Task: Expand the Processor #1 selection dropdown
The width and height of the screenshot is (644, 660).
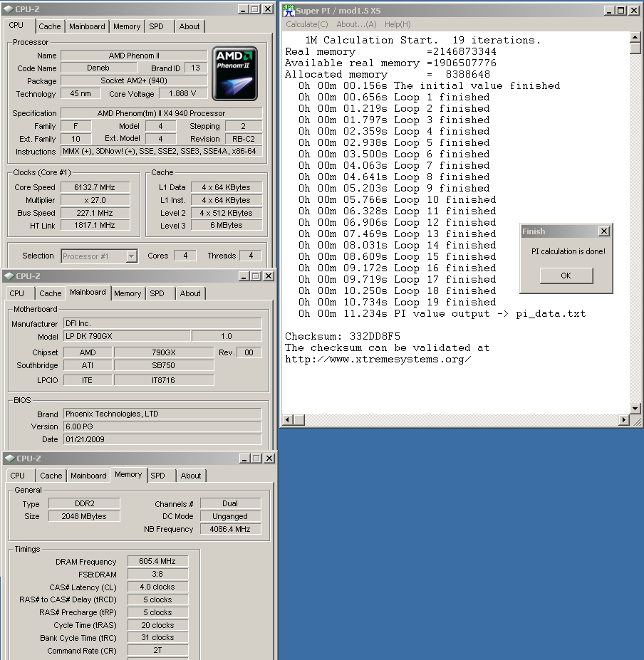Action: (132, 256)
